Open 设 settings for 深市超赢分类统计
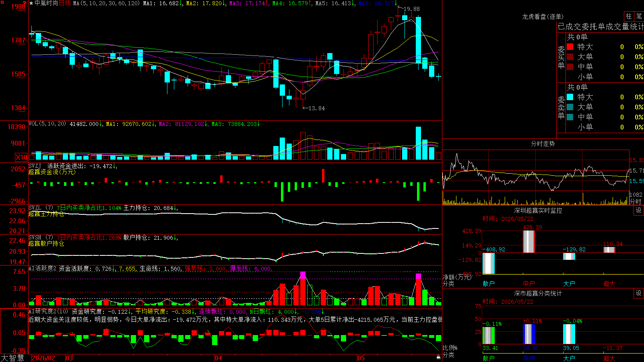The width and height of the screenshot is (644, 362). 639,293
